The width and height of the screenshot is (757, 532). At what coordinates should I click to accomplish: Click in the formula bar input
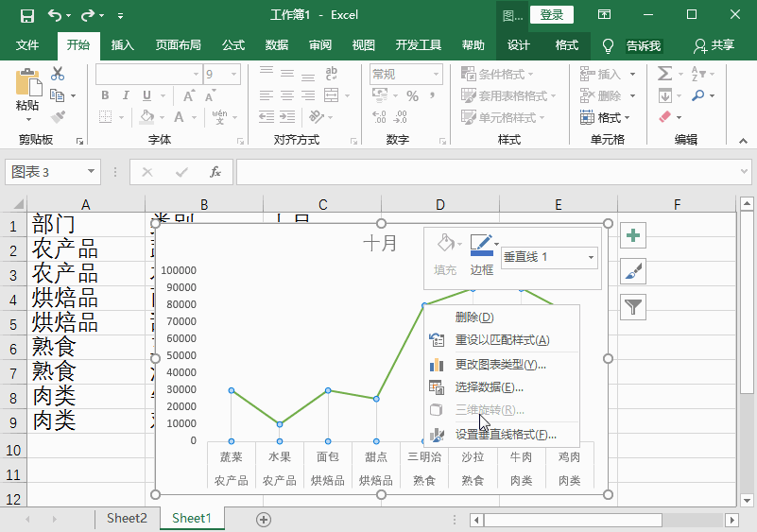488,172
